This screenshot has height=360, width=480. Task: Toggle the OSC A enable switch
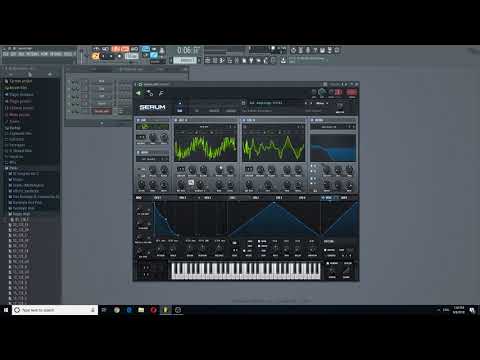[176, 120]
